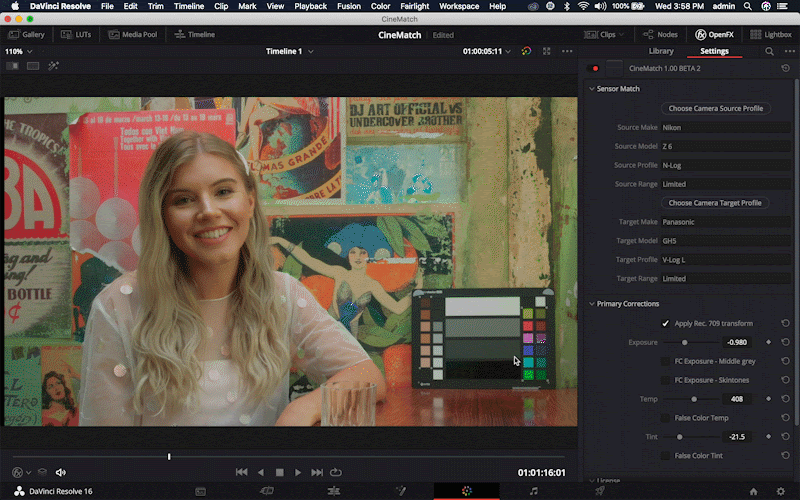The image size is (800, 500).
Task: Mute the viewer audio speaker icon
Action: [61, 472]
